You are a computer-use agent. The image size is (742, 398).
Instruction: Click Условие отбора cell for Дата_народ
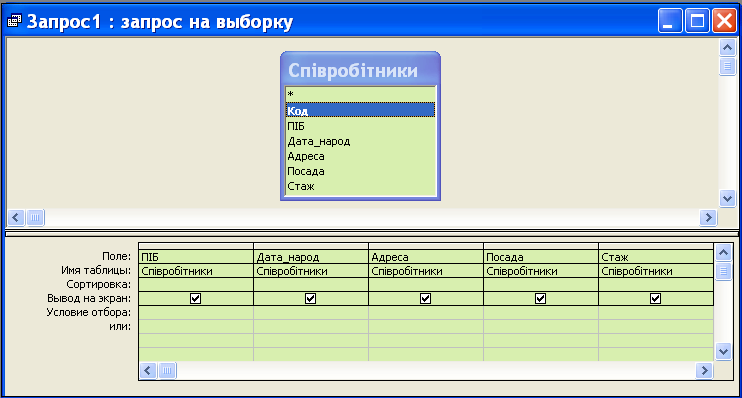(311, 312)
